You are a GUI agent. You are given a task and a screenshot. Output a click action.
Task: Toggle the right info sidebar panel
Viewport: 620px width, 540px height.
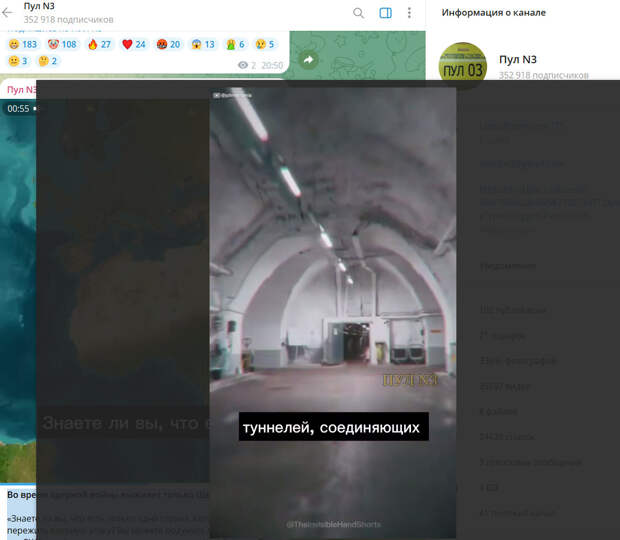click(x=386, y=13)
